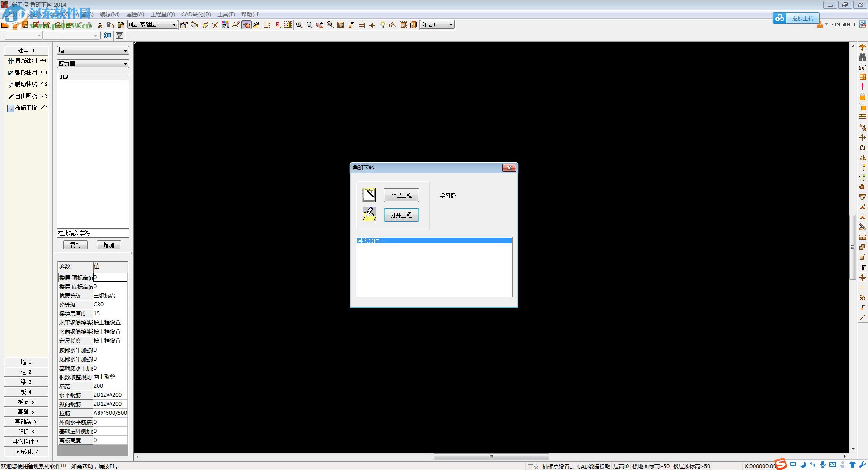Select the 其它文件... list entry
The height and width of the screenshot is (470, 868).
434,240
